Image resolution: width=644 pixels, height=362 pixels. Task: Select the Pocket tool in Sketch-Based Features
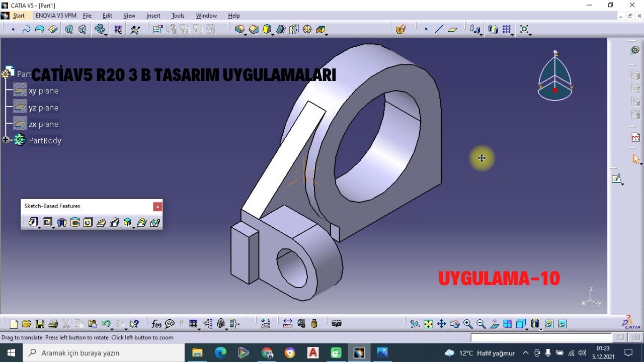coord(47,222)
